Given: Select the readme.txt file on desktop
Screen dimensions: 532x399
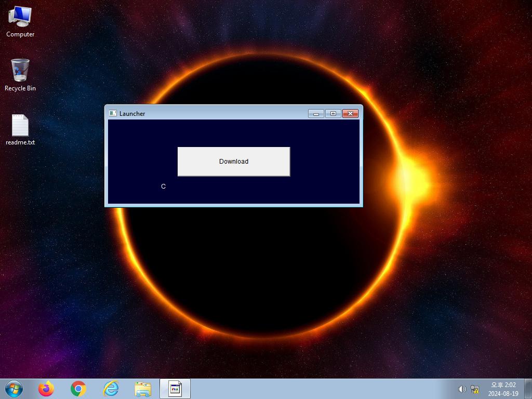Looking at the screenshot, I should 20,130.
